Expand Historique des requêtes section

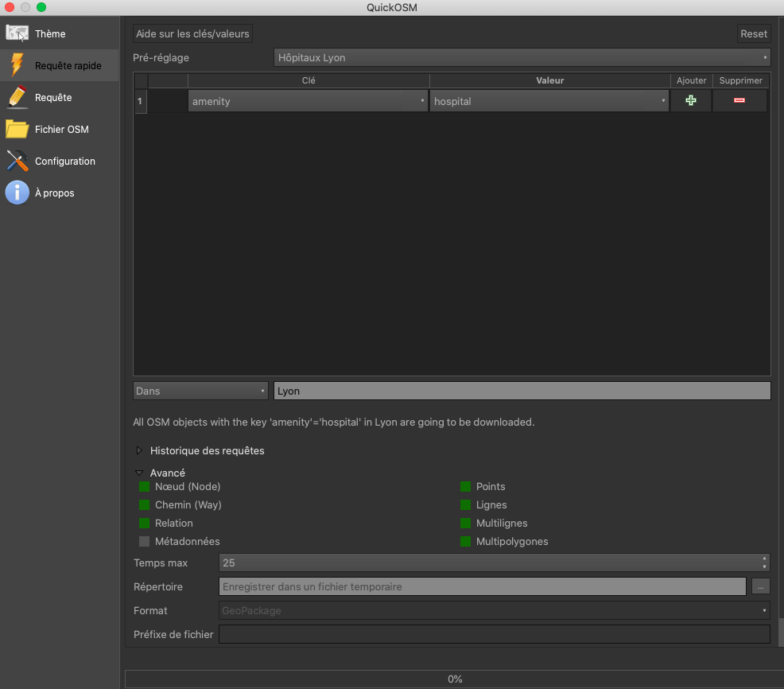[x=140, y=450]
